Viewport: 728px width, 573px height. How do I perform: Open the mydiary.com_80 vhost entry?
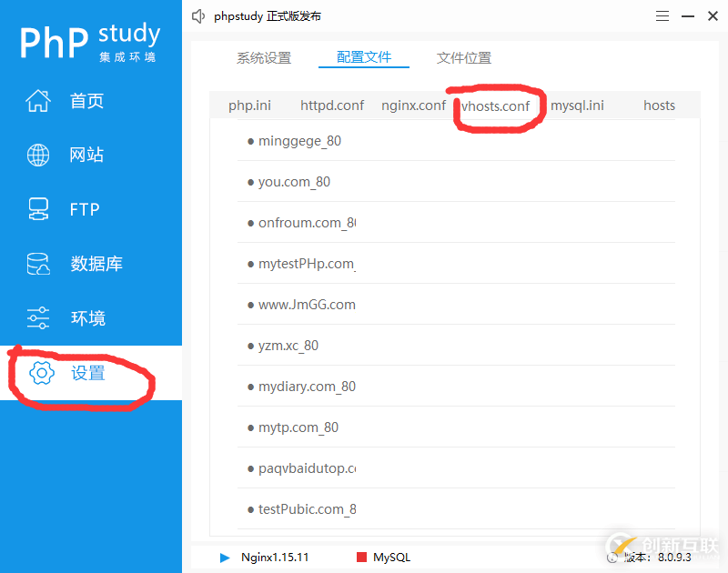coord(456,387)
